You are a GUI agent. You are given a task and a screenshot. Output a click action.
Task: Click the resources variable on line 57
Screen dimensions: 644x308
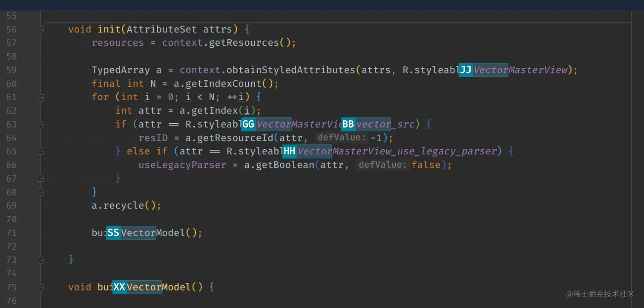[x=118, y=43]
